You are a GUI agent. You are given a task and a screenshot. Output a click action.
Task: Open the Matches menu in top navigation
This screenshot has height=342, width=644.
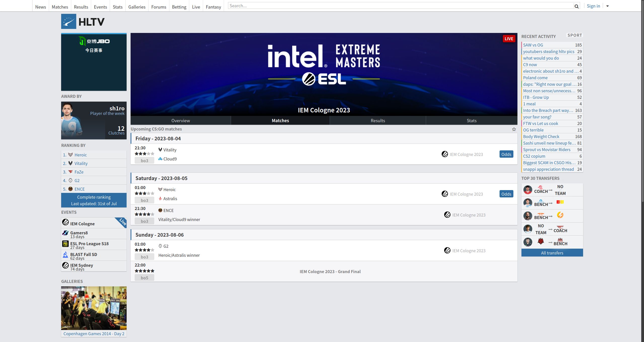tap(60, 7)
